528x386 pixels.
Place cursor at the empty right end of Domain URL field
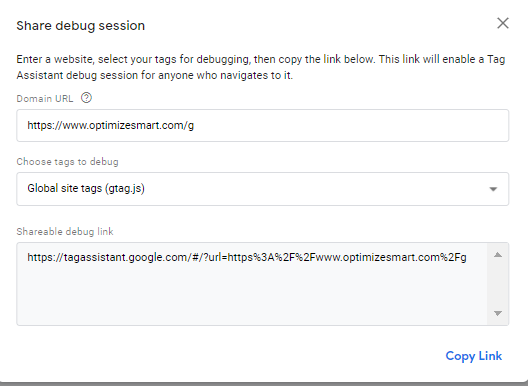click(350, 125)
